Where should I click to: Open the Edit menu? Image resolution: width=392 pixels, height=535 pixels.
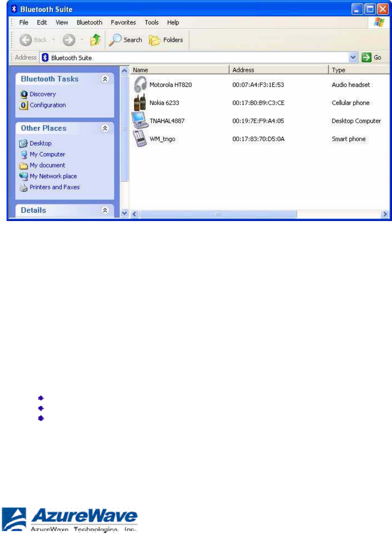[42, 22]
